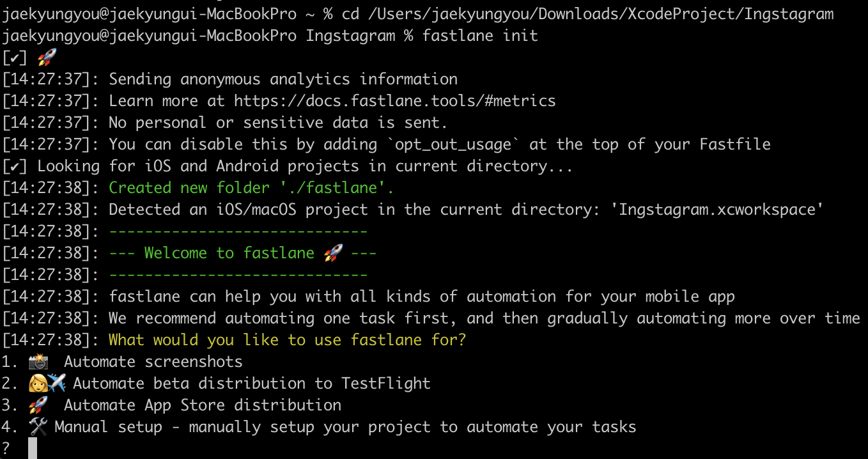Click 'No personal or sensitive data is sent.'
The width and height of the screenshot is (868, 459).
[278, 123]
